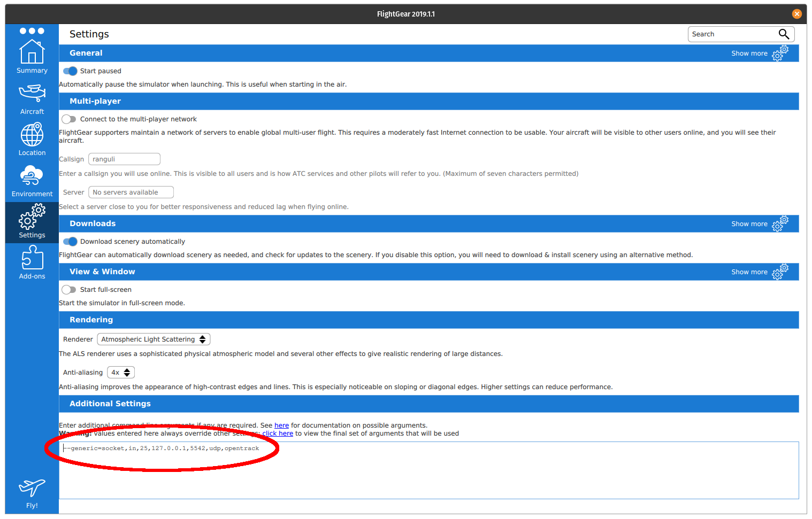Click the View & Window section title
Image resolution: width=812 pixels, height=519 pixels.
(x=102, y=272)
